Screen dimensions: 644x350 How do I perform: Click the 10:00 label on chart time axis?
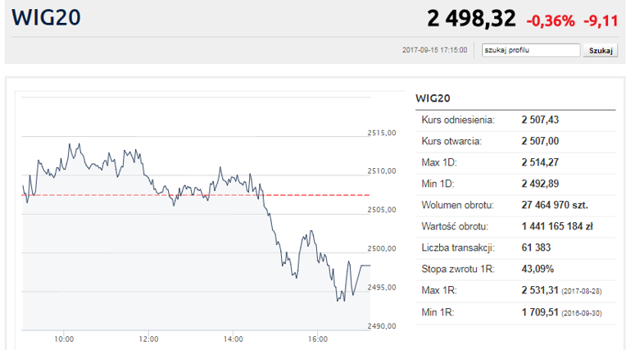(64, 339)
